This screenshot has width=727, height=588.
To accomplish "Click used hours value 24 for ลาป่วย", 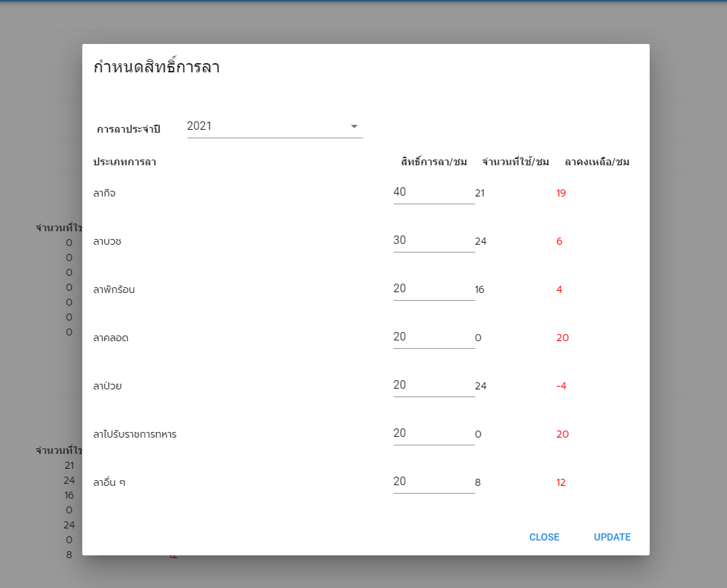I will coord(481,386).
